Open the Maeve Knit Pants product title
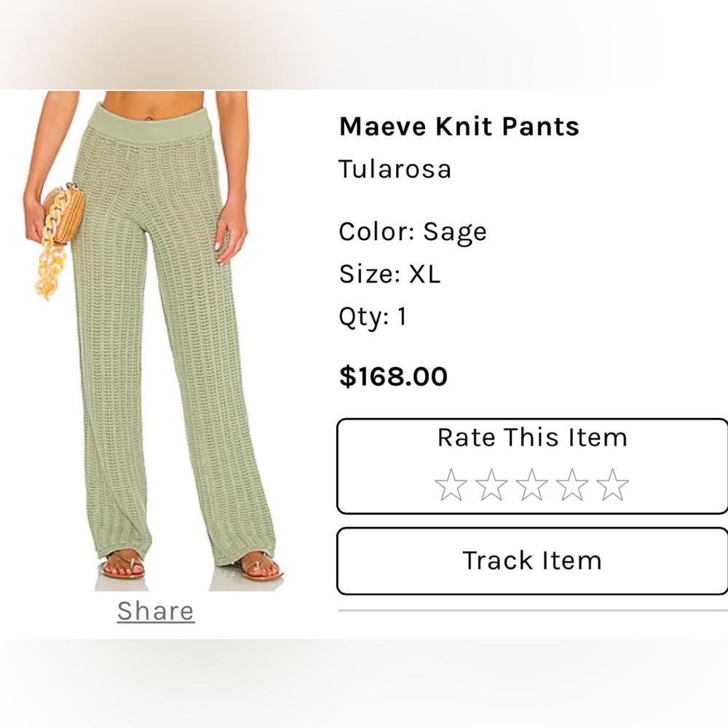The image size is (728, 728). click(x=459, y=126)
